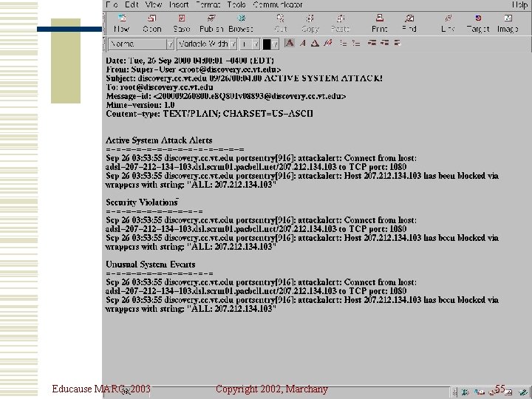
Task: Click the "Security Violations" heading
Action: (x=141, y=202)
